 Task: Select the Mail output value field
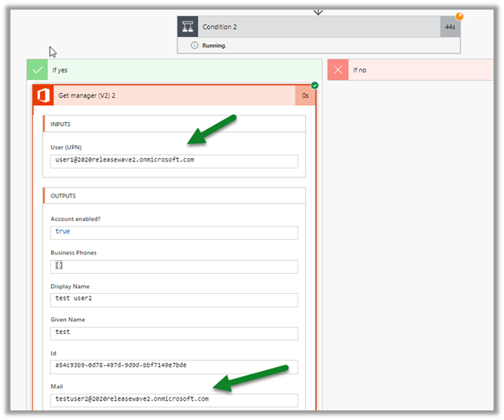pos(173,399)
